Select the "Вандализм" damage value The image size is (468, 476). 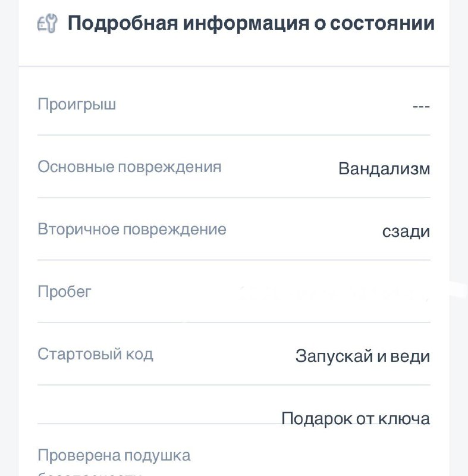pyautogui.click(x=384, y=168)
